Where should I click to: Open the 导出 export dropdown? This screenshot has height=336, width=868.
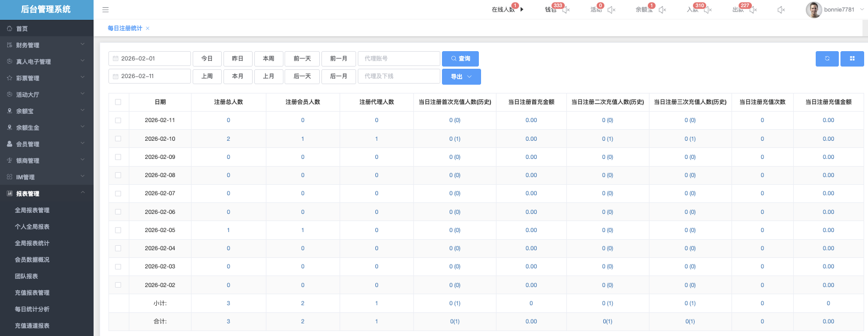pos(461,77)
